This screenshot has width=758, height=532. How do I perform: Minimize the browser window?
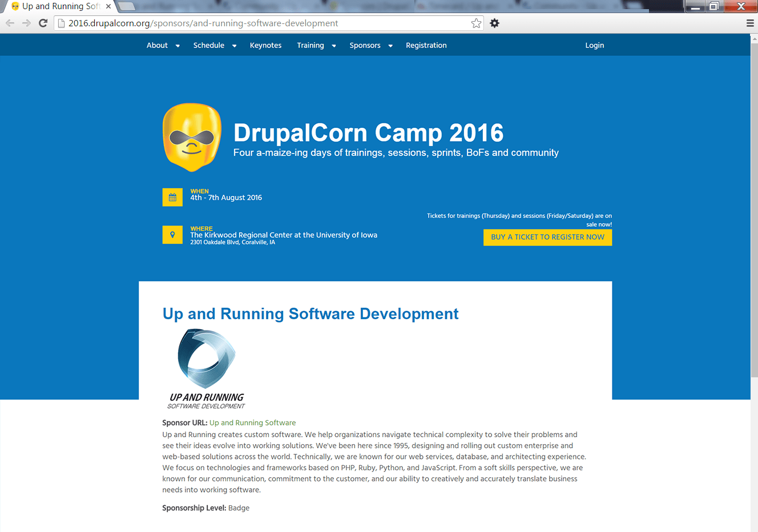(695, 6)
